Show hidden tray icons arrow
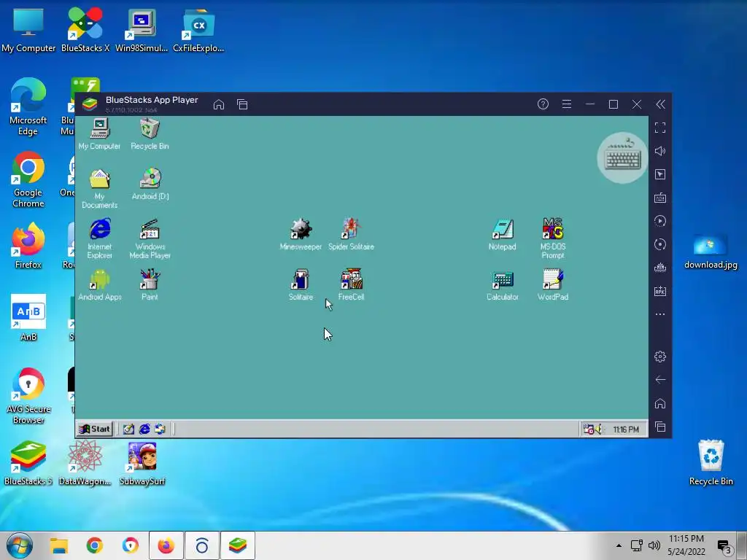The image size is (747, 560). [x=619, y=545]
